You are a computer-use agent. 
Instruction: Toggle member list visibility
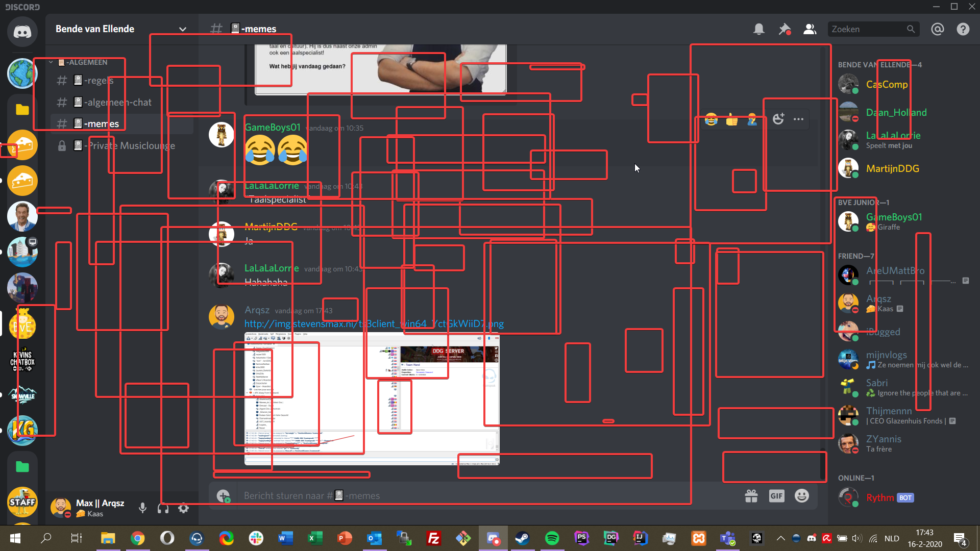(x=810, y=29)
